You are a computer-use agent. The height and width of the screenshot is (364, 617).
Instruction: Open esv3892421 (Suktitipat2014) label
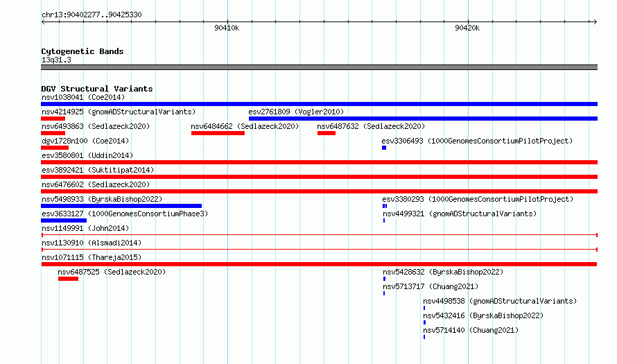pos(98,170)
